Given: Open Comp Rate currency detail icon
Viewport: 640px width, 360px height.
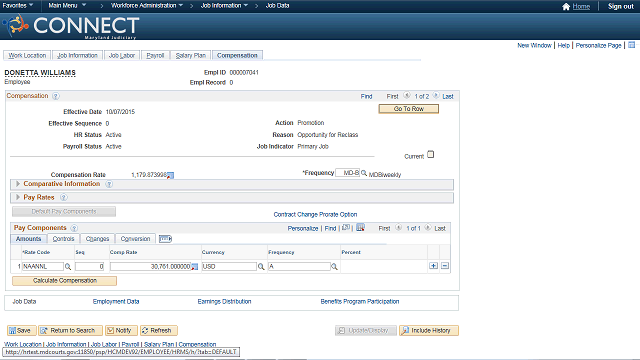Looking at the screenshot, I should [x=195, y=267].
